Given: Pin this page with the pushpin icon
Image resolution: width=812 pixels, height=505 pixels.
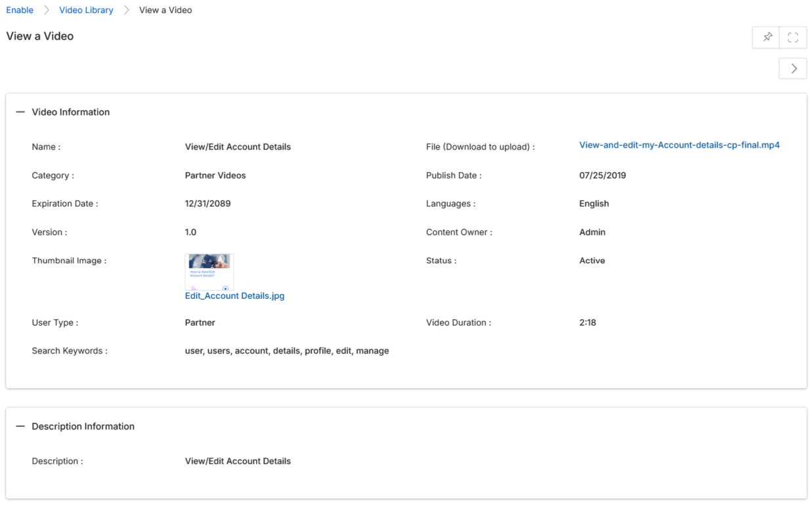Looking at the screenshot, I should (766, 37).
